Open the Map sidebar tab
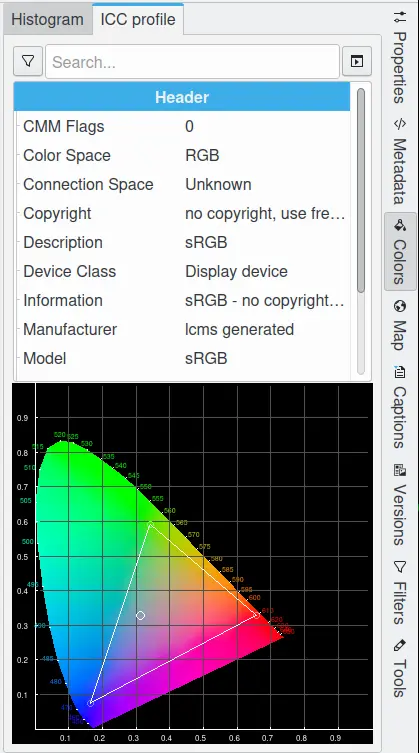This screenshot has width=419, height=753. pyautogui.click(x=400, y=326)
